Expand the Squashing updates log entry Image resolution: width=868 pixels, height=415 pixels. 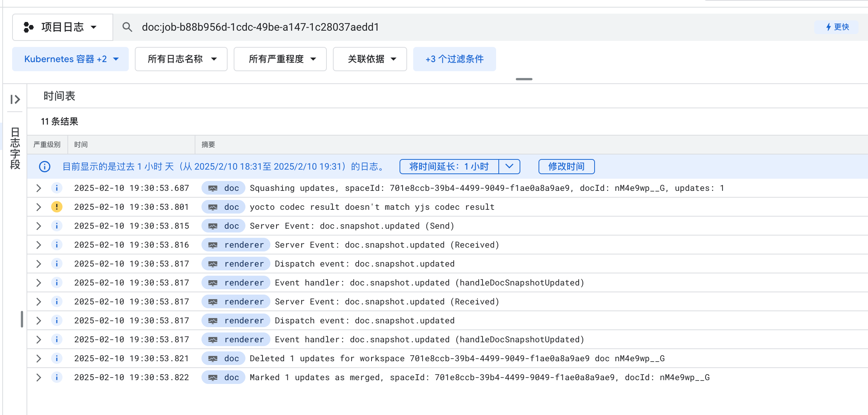coord(39,188)
